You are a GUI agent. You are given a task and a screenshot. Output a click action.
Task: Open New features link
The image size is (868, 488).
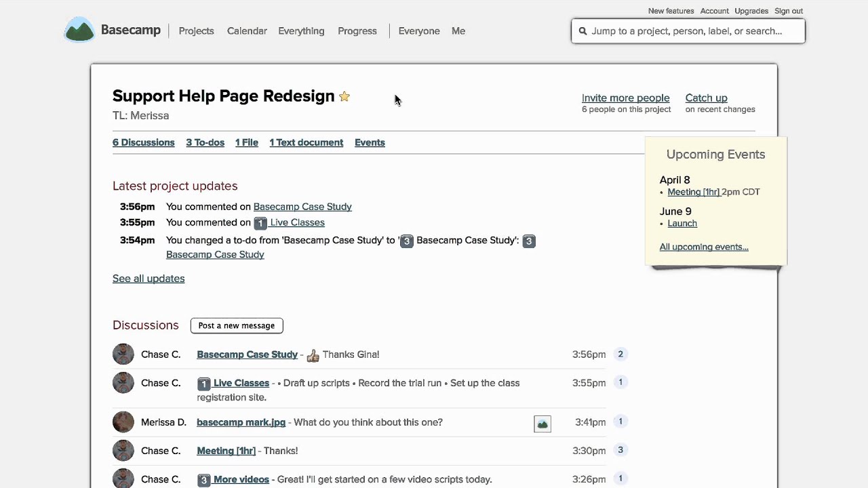point(671,11)
